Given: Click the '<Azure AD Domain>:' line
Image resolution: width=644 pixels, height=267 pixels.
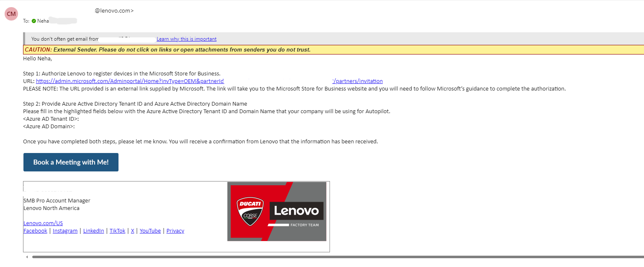Looking at the screenshot, I should pyautogui.click(x=49, y=126).
